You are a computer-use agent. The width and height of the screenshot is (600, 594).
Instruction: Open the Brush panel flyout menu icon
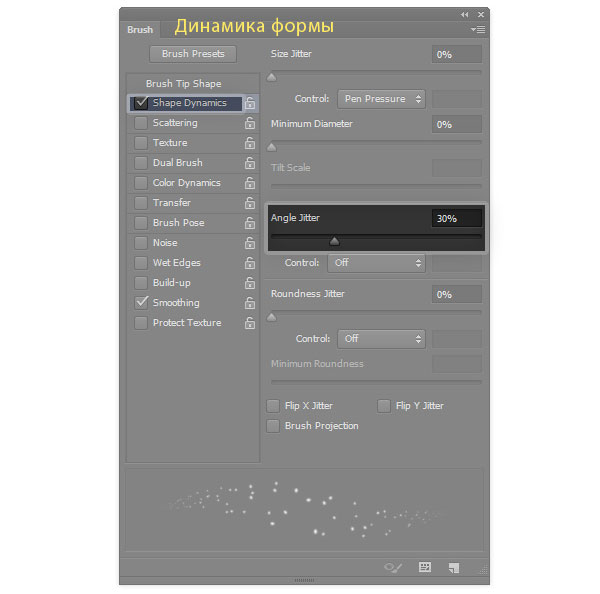(x=478, y=29)
